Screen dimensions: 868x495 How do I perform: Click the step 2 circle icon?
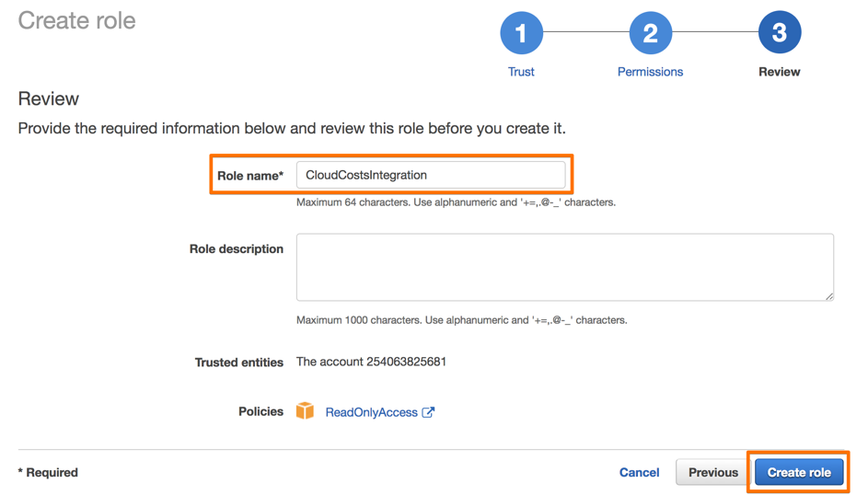click(x=650, y=33)
